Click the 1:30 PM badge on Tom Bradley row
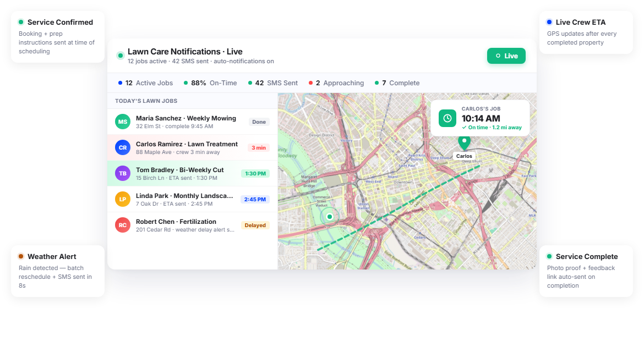The height and width of the screenshot is (352, 644). click(x=255, y=174)
